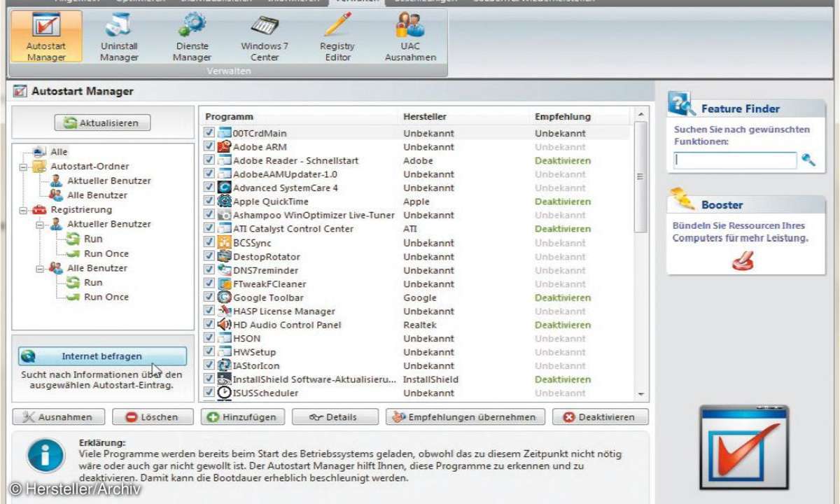
Task: Click the Apple QuickTime program icon
Action: 224,202
